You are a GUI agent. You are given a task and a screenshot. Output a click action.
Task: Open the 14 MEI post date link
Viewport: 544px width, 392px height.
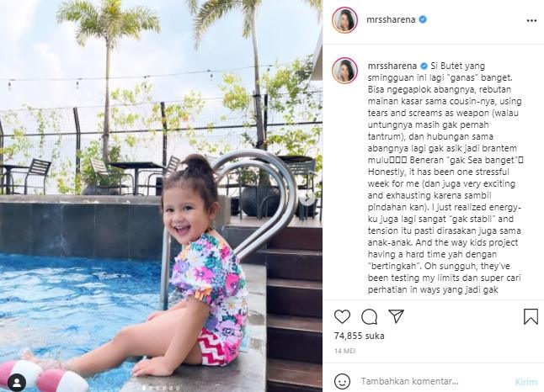[x=344, y=351]
